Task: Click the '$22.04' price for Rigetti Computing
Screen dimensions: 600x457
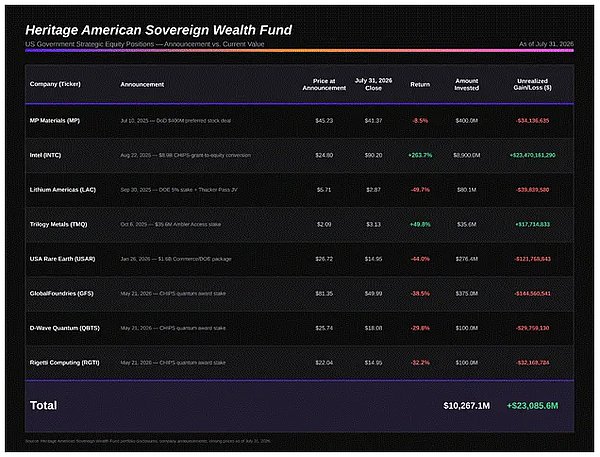Action: click(x=324, y=362)
